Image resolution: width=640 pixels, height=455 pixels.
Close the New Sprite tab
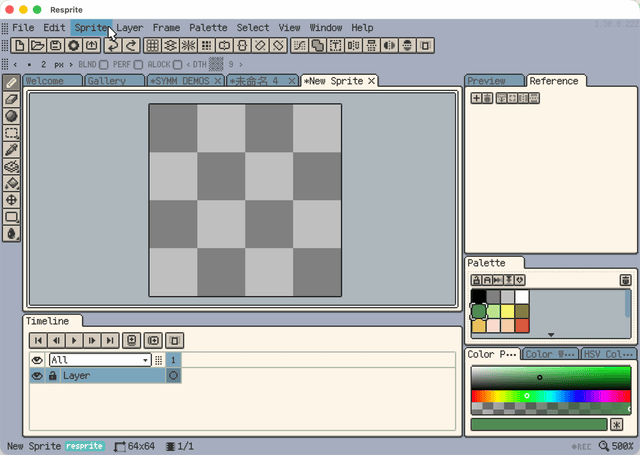point(371,80)
